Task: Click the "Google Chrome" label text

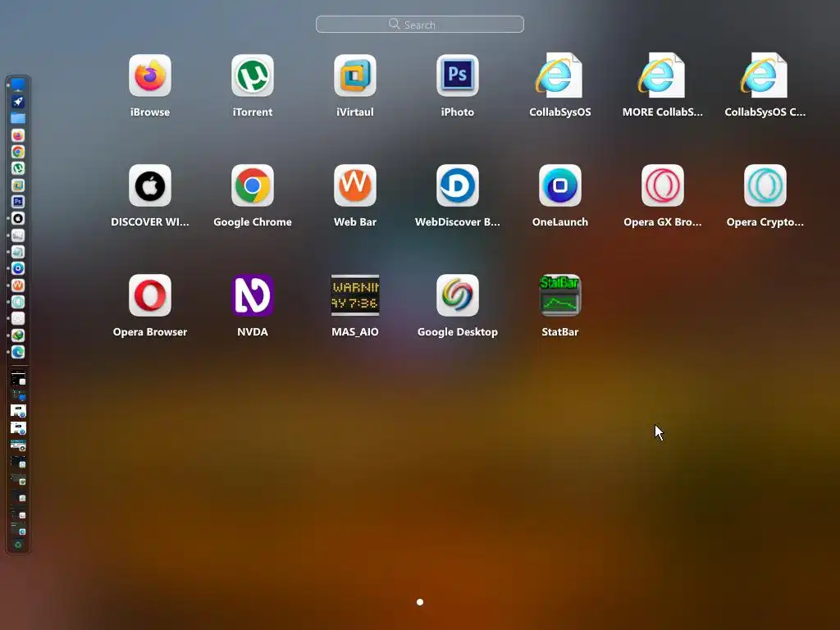Action: 253,221
